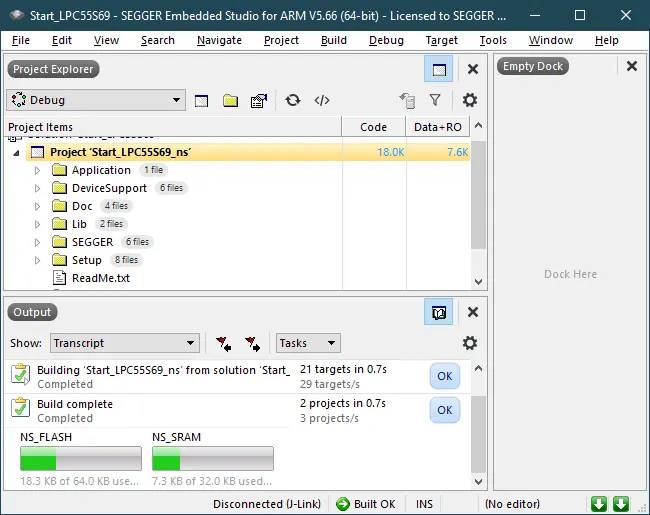
Task: Click the synchronize/refresh icon in Project Explorer
Action: point(292,100)
